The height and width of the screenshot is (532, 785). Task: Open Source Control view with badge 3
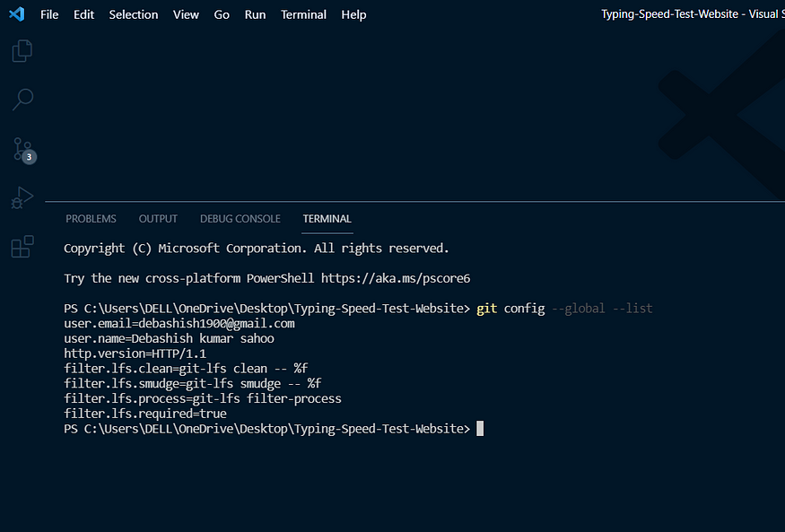[x=23, y=150]
